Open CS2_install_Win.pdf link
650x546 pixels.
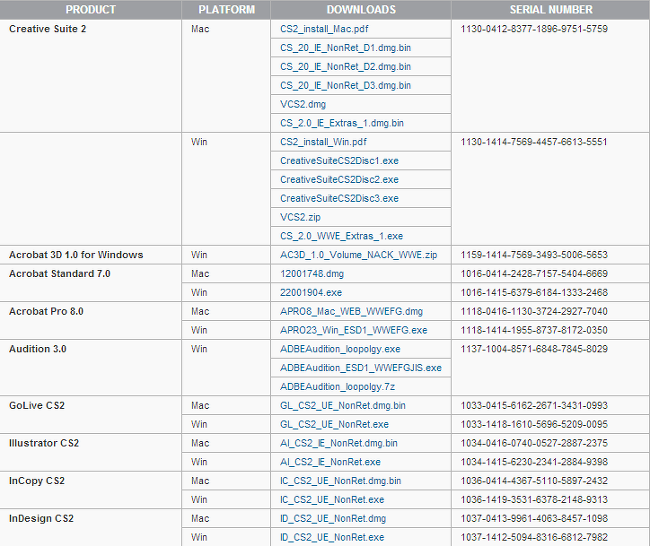tap(323, 142)
